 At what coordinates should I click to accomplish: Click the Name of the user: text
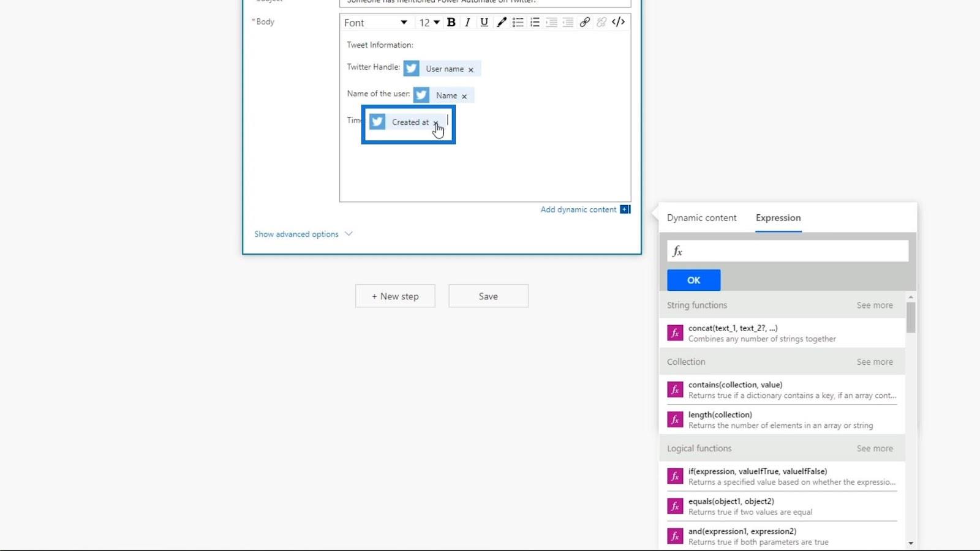pyautogui.click(x=378, y=94)
